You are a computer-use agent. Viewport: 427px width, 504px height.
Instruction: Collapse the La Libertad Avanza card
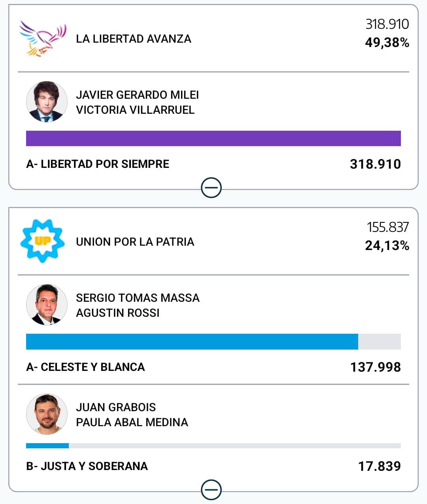pos(211,188)
